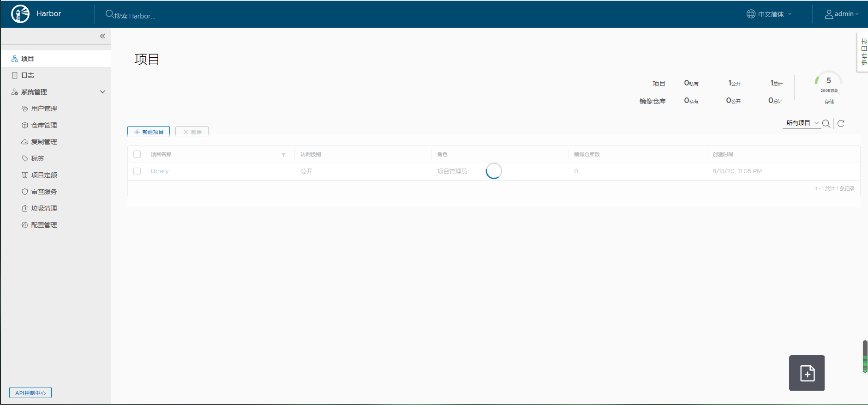Click the 项目管理员 role cell
The width and height of the screenshot is (868, 405).
pyautogui.click(x=452, y=171)
